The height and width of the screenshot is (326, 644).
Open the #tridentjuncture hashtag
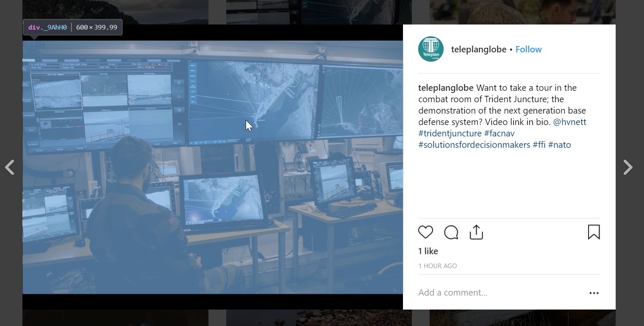coord(450,133)
